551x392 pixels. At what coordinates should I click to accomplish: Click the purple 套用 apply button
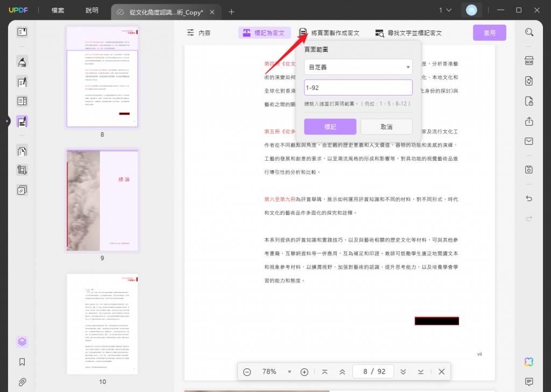[x=490, y=33]
